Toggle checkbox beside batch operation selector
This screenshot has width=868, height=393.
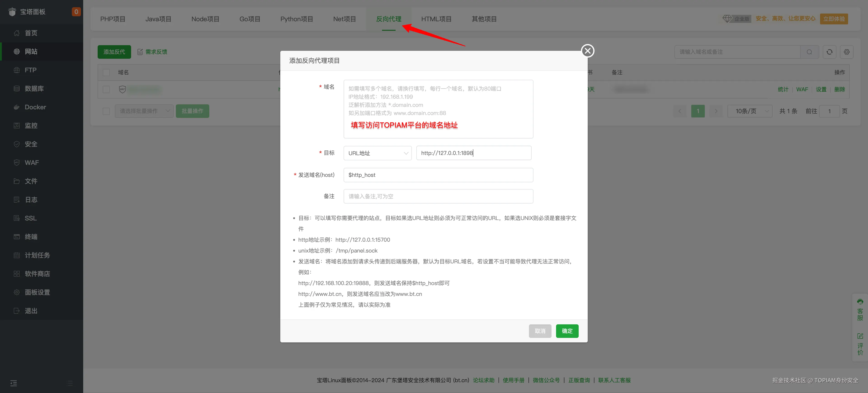[x=106, y=111]
